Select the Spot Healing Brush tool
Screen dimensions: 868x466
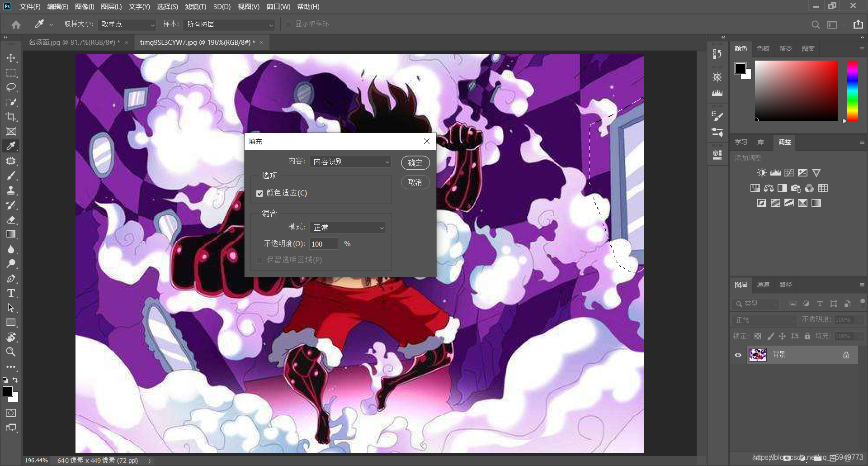pyautogui.click(x=11, y=161)
